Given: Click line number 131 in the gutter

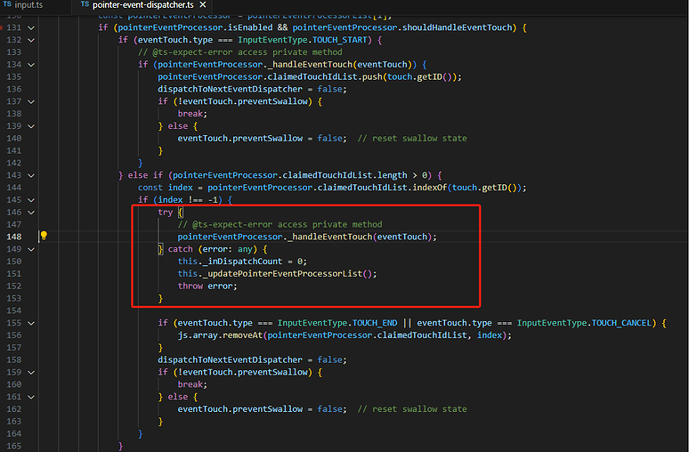Looking at the screenshot, I should pyautogui.click(x=14, y=27).
